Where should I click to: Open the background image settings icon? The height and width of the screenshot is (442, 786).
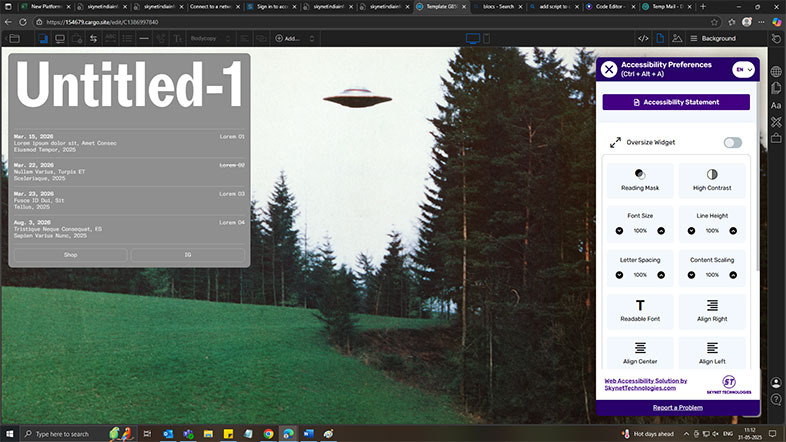(677, 39)
